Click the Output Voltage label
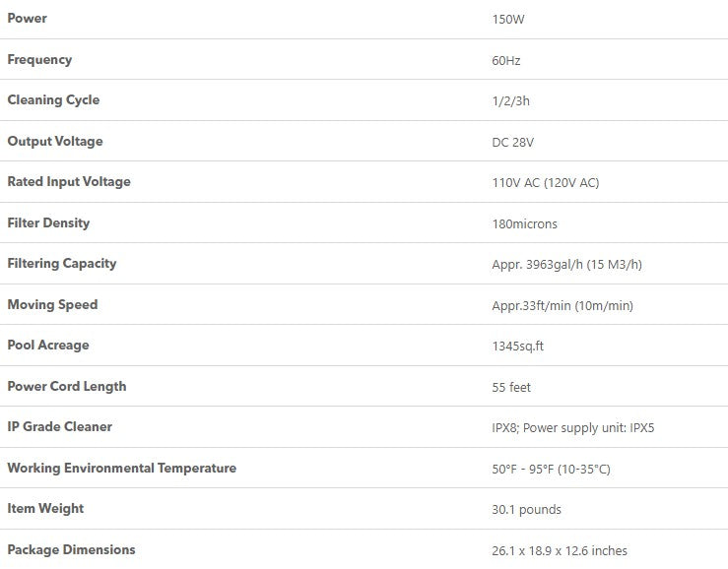Image resolution: width=728 pixels, height=569 pixels. pos(55,142)
